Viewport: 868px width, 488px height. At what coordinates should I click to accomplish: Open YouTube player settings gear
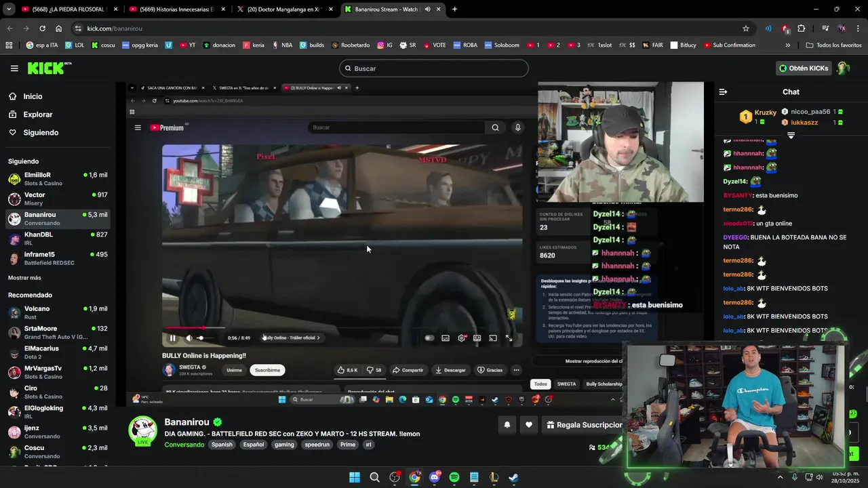[462, 338]
